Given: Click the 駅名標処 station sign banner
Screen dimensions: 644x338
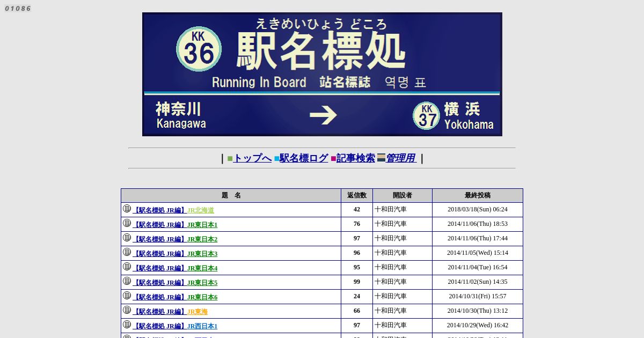Looking at the screenshot, I should (x=322, y=74).
